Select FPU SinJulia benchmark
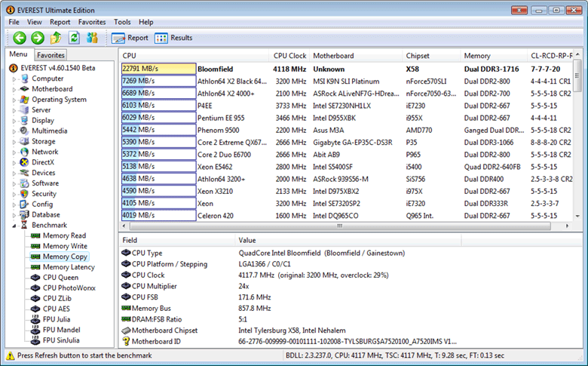 [x=61, y=340]
